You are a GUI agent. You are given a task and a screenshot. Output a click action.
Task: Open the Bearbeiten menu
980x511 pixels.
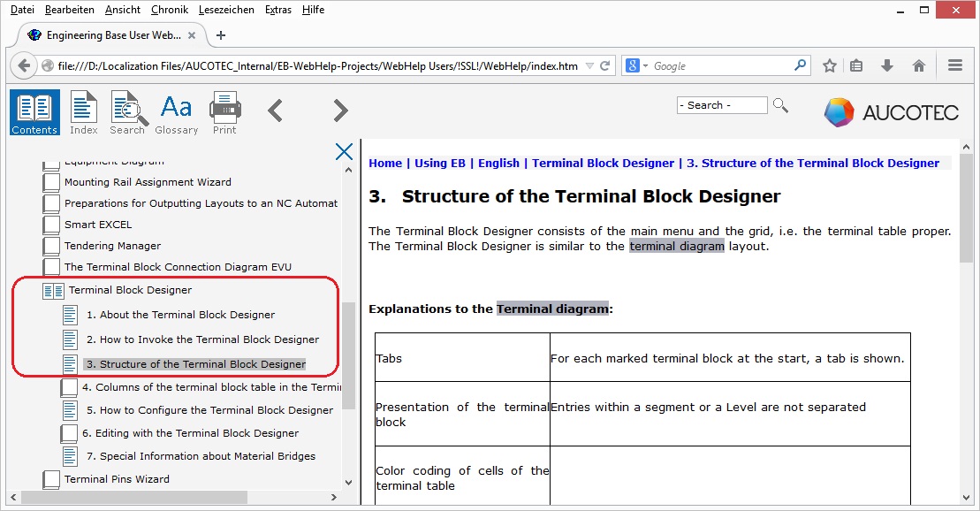click(x=70, y=10)
